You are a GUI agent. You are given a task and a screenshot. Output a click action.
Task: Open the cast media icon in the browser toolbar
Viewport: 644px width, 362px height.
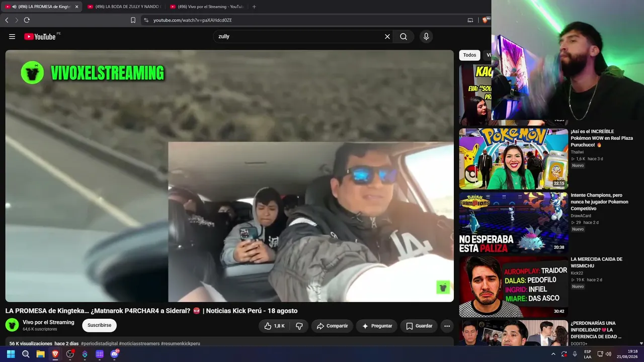pos(470,20)
